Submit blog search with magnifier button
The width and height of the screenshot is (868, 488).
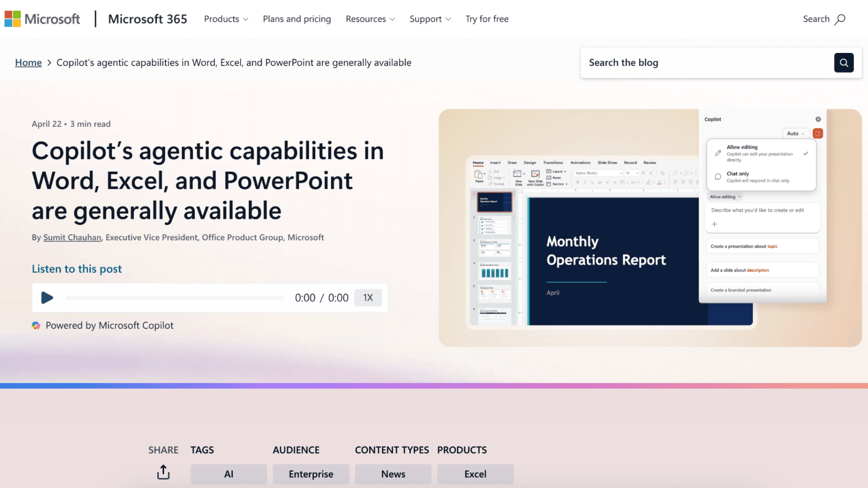tap(844, 63)
